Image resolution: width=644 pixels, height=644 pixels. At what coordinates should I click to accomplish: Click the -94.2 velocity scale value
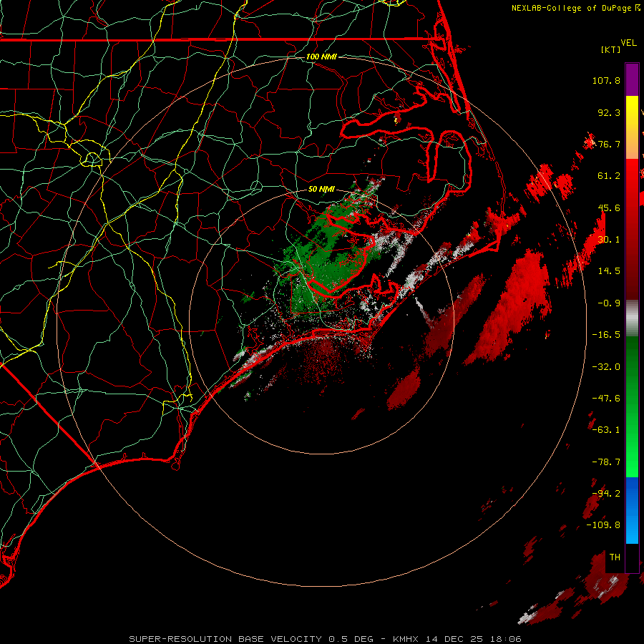606,494
